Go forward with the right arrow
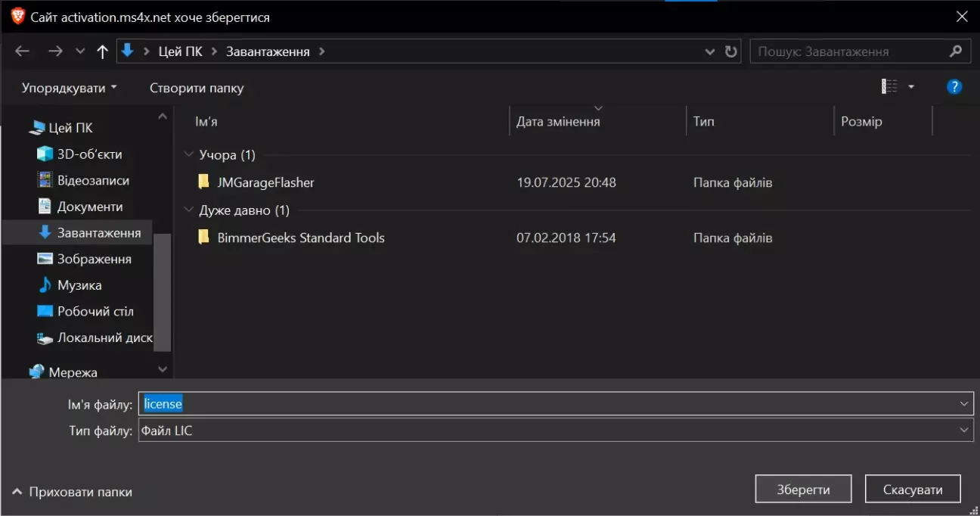Screen dimensions: 980x516 coord(55,51)
